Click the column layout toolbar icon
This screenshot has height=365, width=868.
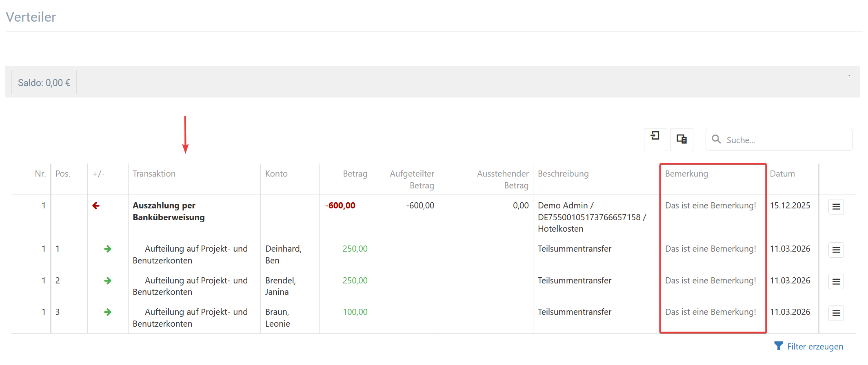coord(682,139)
